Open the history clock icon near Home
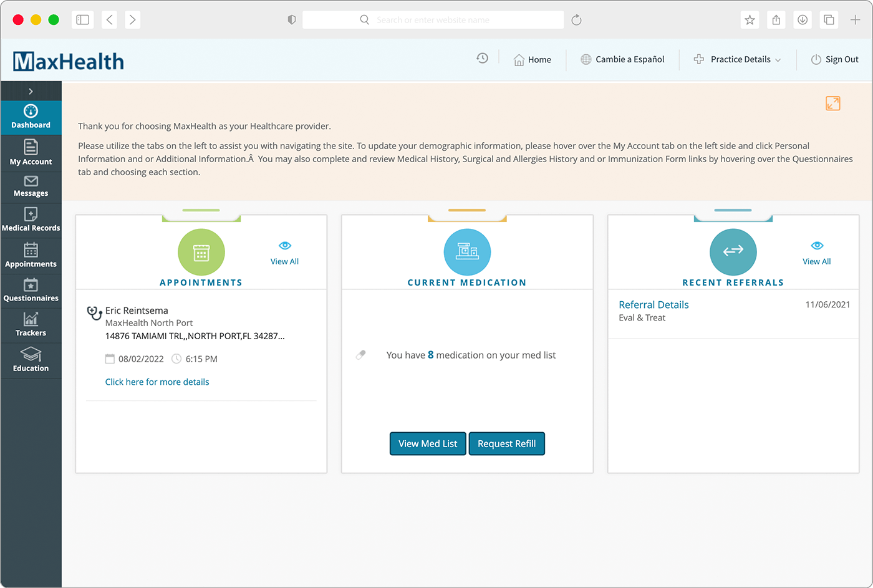 (482, 58)
